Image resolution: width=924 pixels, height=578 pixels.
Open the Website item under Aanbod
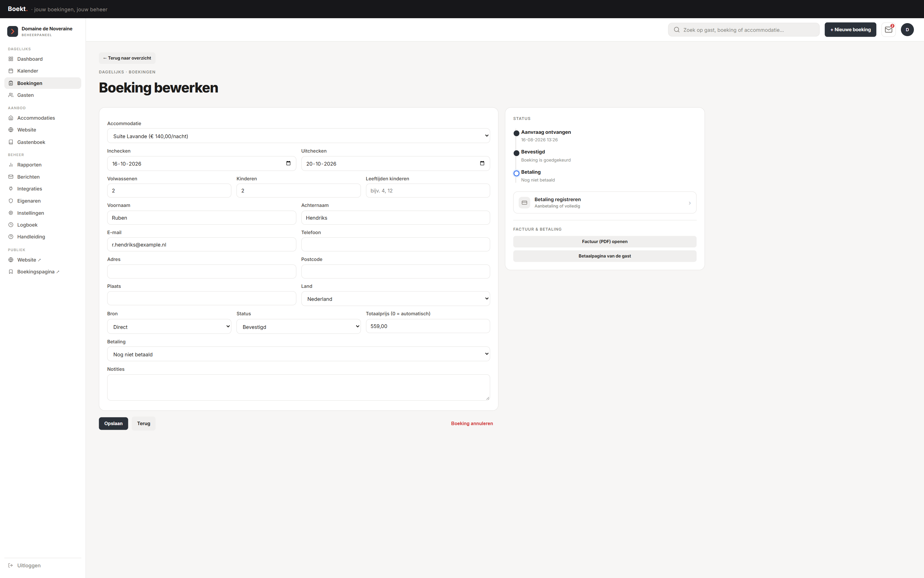(x=43, y=130)
